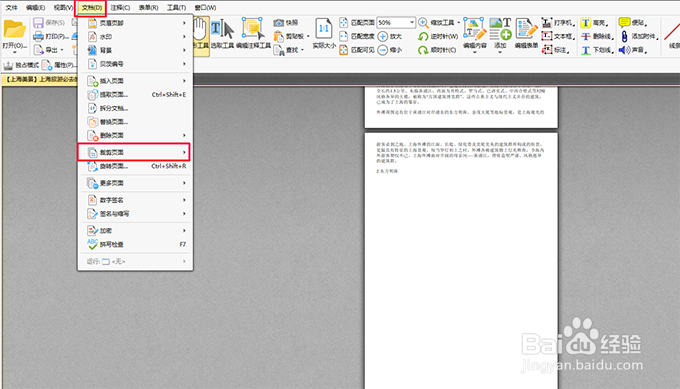Open the Document (文档) menu

click(91, 7)
